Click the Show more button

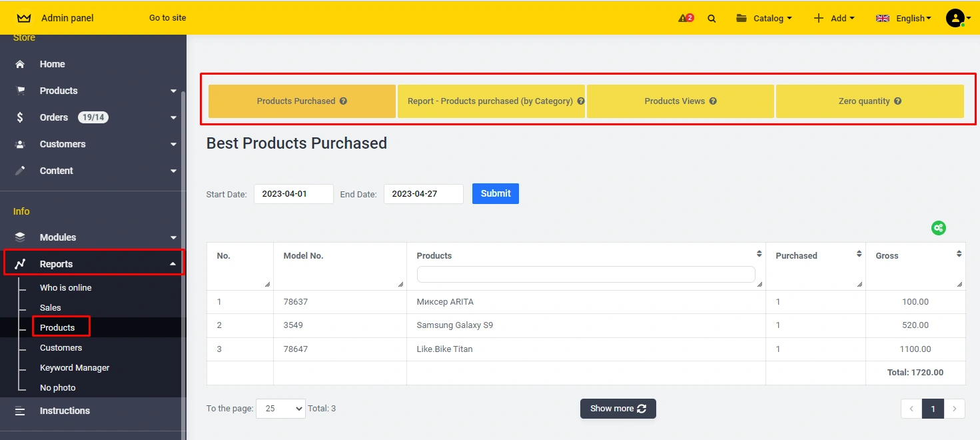(618, 409)
